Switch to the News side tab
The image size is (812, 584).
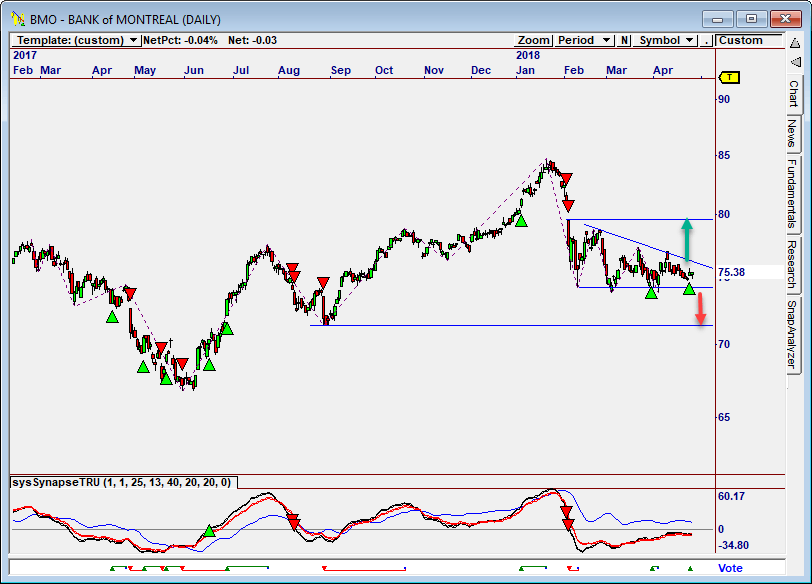[x=793, y=133]
